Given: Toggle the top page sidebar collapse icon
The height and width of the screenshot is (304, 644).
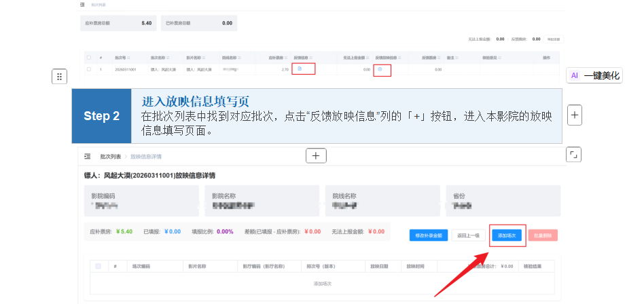Looking at the screenshot, I should click(83, 5).
